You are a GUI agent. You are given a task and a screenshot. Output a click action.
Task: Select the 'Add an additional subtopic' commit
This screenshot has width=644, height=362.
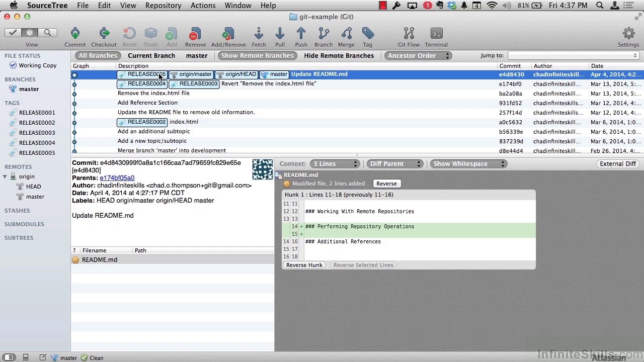(x=357, y=132)
